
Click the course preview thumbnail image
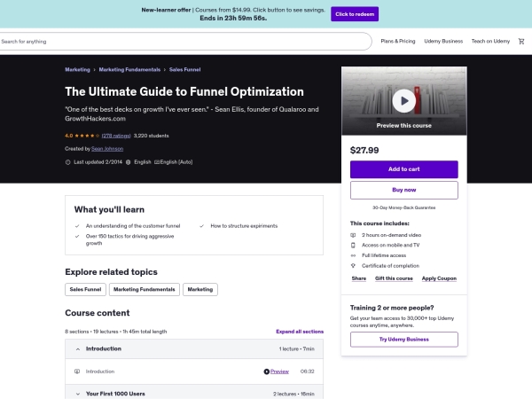pos(403,101)
